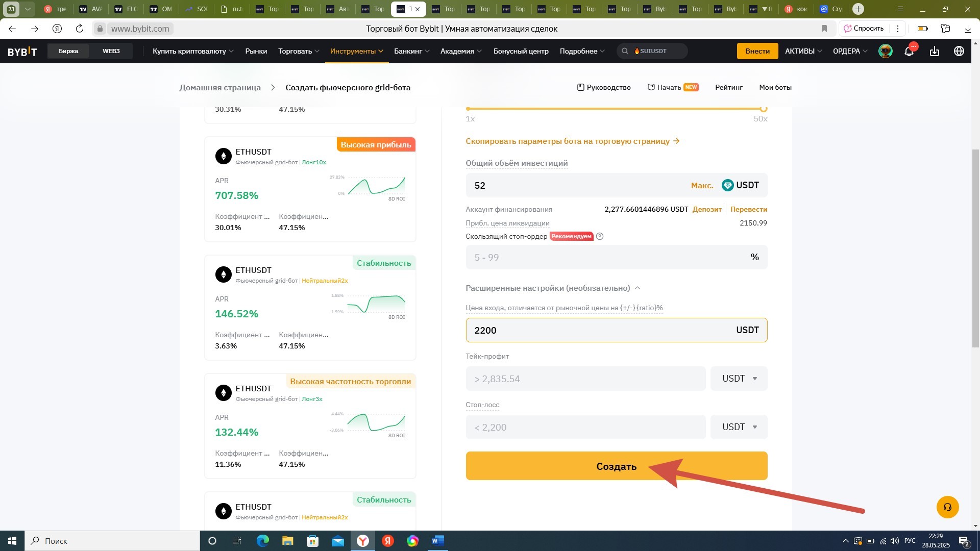Expand the Банкинг dropdown
Image resolution: width=980 pixels, height=551 pixels.
(411, 51)
